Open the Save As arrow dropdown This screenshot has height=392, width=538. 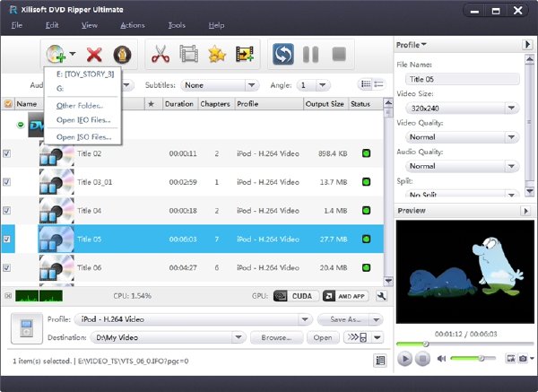tap(376, 319)
